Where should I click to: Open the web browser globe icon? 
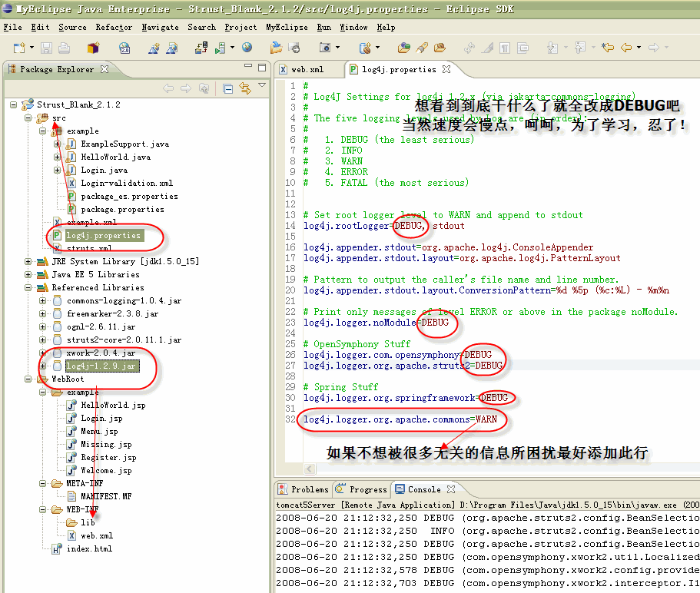[247, 48]
